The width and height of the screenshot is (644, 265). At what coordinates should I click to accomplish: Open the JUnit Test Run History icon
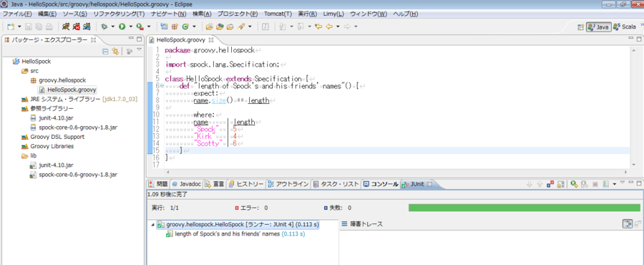coord(605,185)
